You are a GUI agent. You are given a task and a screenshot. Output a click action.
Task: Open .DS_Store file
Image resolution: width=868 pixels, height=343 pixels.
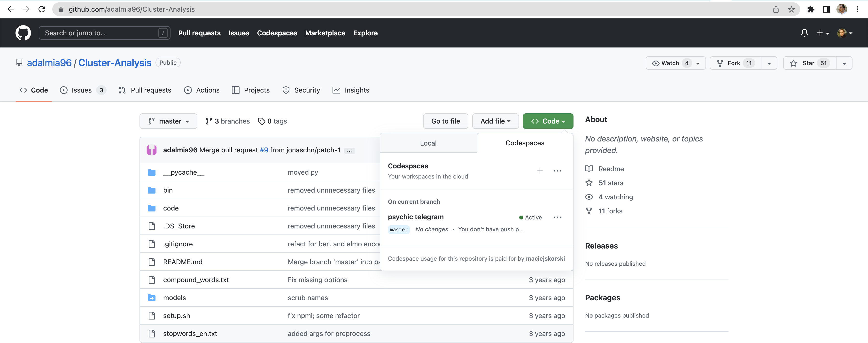point(179,226)
